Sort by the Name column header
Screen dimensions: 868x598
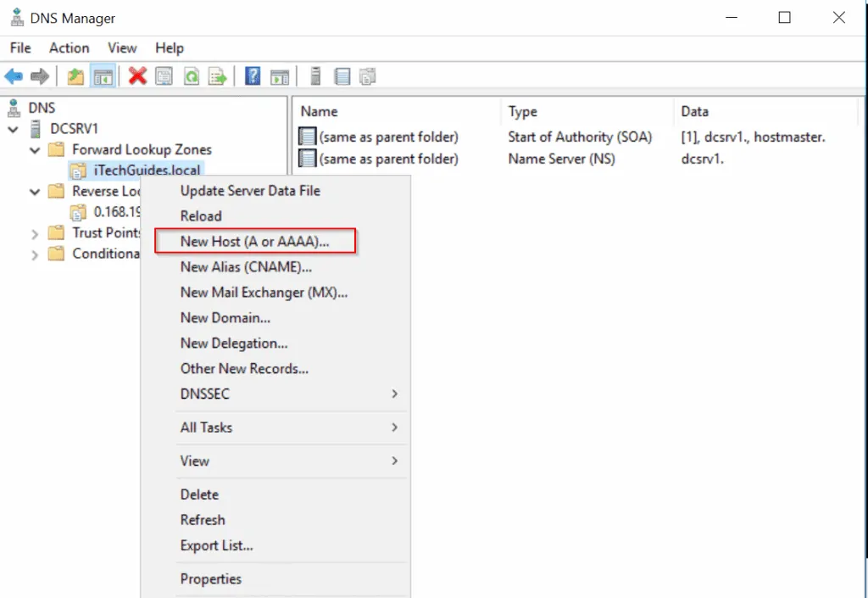[320, 111]
